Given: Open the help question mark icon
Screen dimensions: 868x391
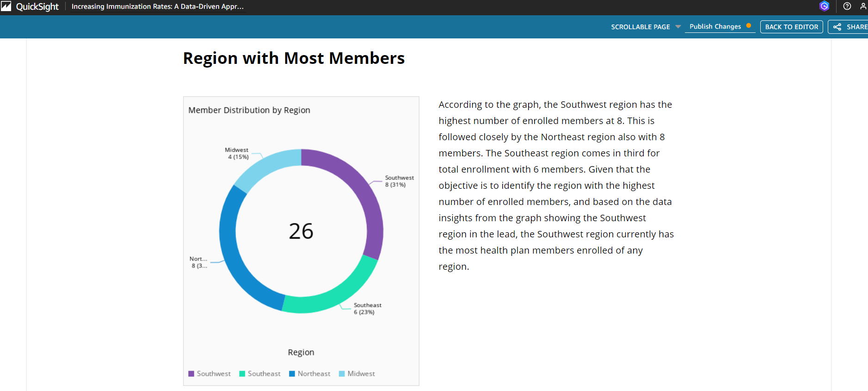Looking at the screenshot, I should pos(847,6).
